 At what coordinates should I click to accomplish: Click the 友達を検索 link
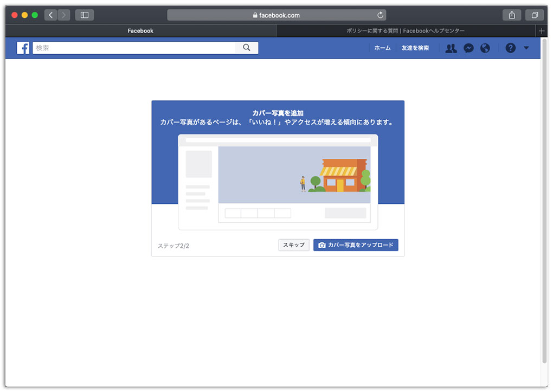pos(415,48)
